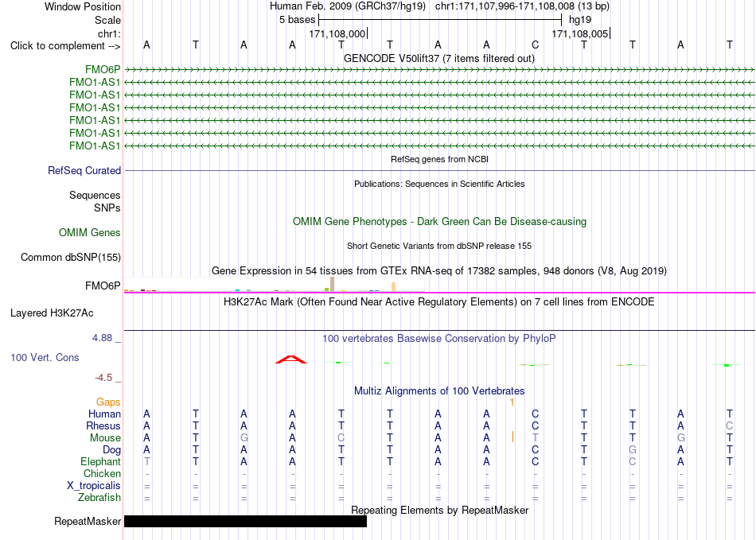
Task: Click the GENCODE V50lift37 track title
Action: pyautogui.click(x=439, y=59)
